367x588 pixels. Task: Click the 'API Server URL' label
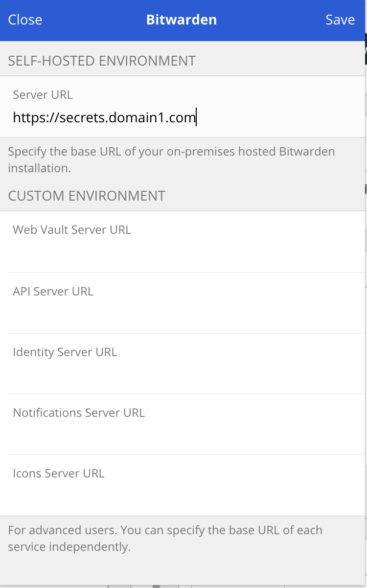(53, 292)
